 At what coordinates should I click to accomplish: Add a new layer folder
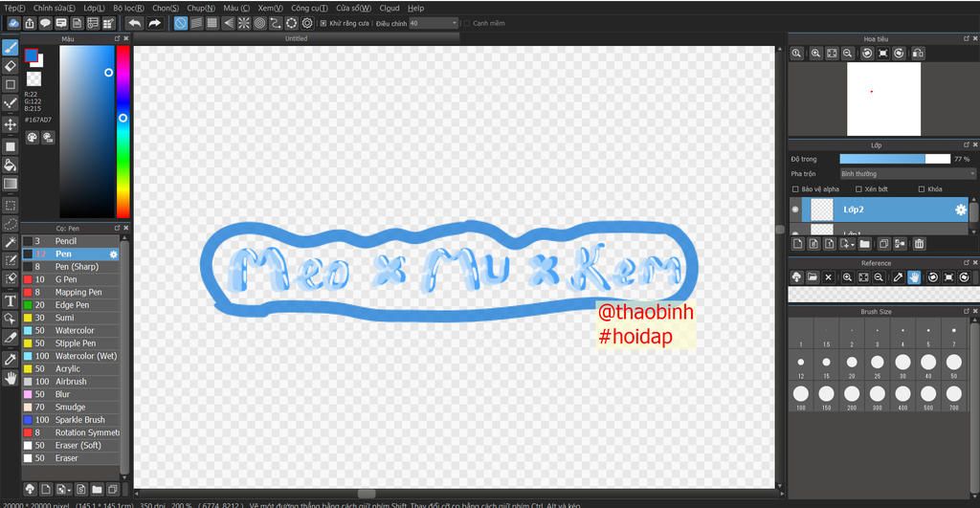click(x=864, y=244)
